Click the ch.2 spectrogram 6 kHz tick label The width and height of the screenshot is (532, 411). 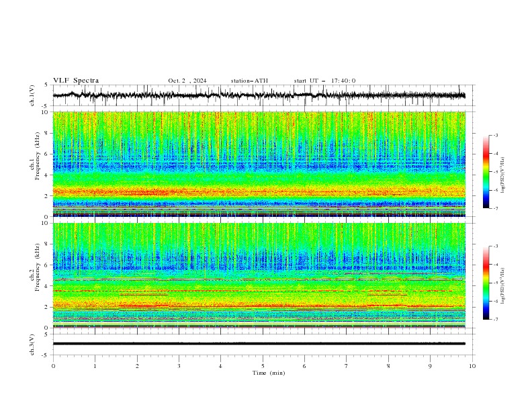pos(47,265)
